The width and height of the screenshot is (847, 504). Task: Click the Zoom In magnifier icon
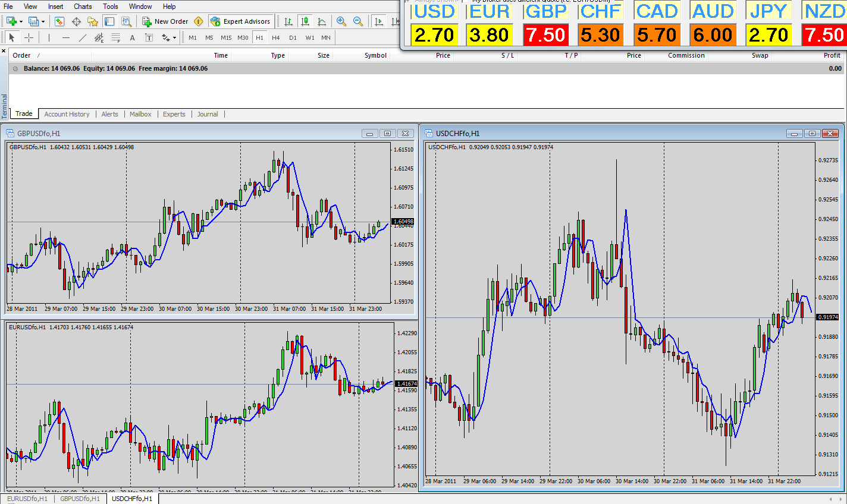[x=341, y=21]
